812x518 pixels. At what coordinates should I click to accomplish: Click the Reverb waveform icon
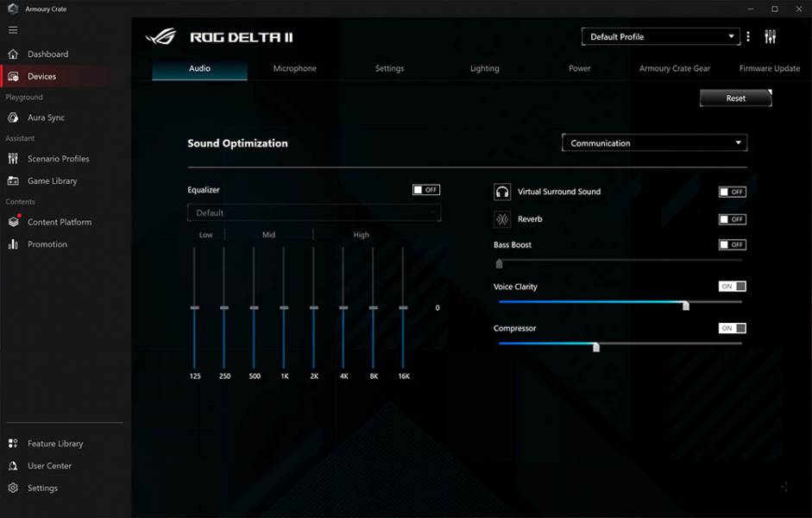[502, 219]
